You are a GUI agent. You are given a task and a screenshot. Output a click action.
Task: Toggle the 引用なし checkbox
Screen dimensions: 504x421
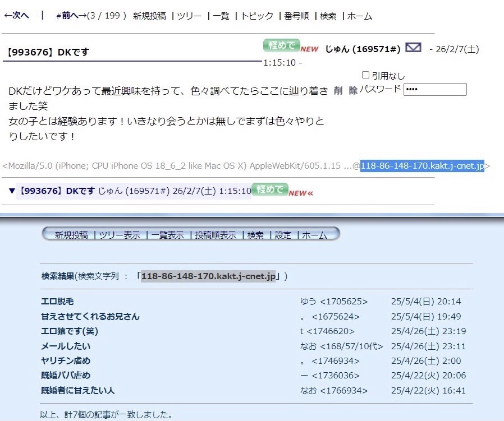point(366,75)
